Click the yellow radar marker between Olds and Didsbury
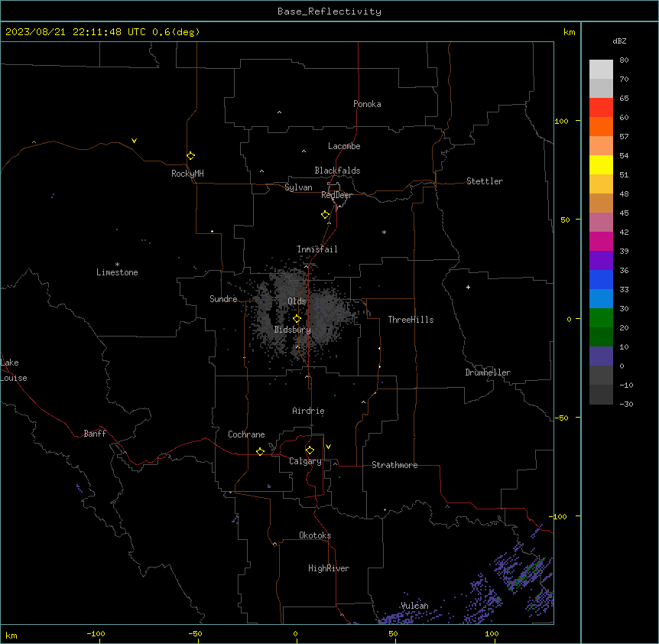The width and height of the screenshot is (659, 644). point(297,319)
